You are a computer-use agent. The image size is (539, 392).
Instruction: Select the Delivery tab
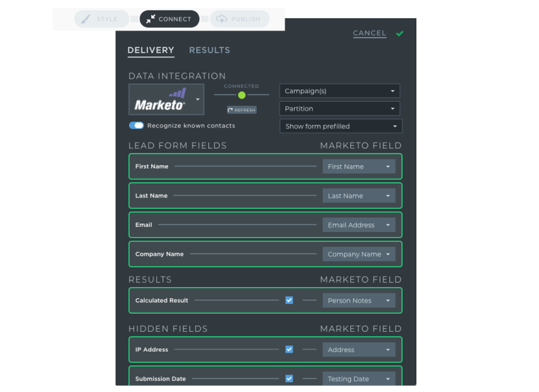[150, 51]
